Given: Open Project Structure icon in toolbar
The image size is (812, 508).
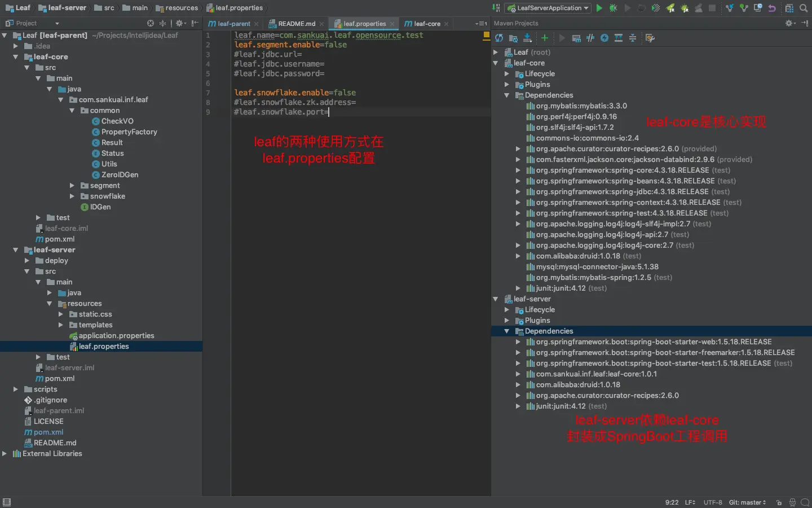Looking at the screenshot, I should coord(789,8).
